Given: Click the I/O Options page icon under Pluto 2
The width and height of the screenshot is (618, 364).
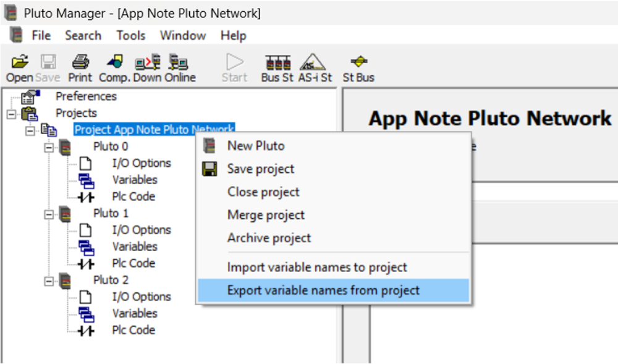Looking at the screenshot, I should pyautogui.click(x=85, y=297).
